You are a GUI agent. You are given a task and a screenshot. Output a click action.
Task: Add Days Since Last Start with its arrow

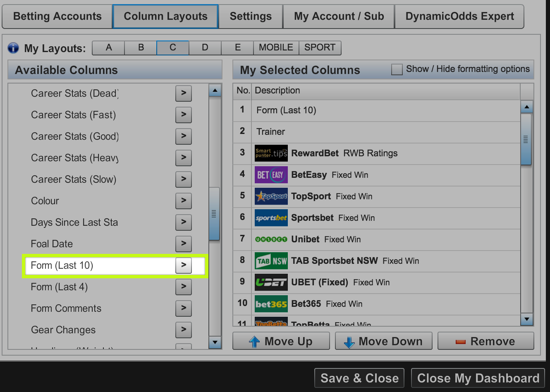tap(184, 222)
